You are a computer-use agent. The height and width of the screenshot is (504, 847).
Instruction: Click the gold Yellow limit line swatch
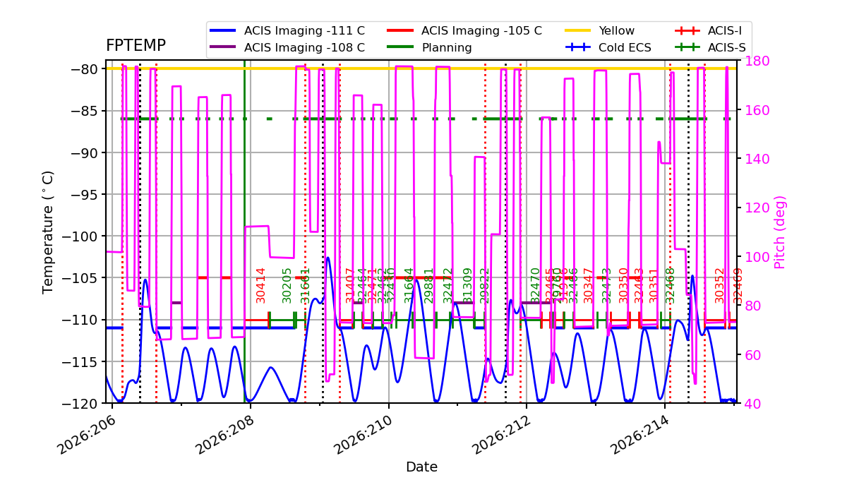[x=578, y=31]
